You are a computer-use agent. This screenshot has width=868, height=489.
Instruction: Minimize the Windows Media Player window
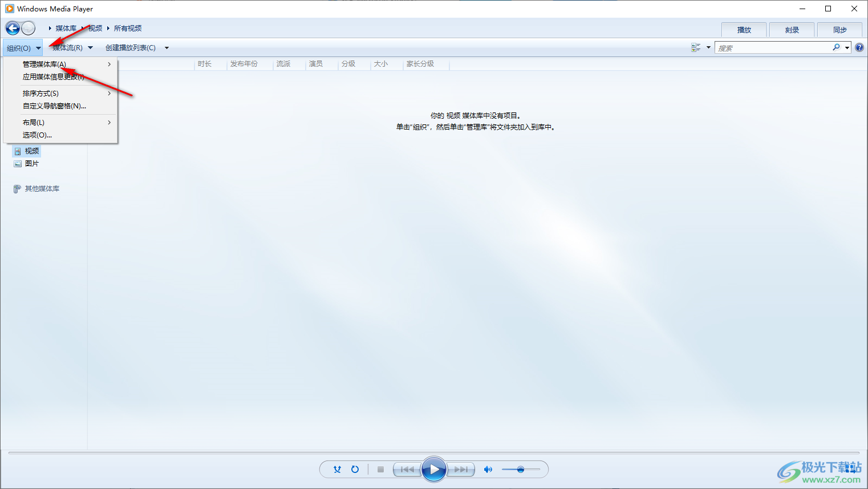[802, 9]
